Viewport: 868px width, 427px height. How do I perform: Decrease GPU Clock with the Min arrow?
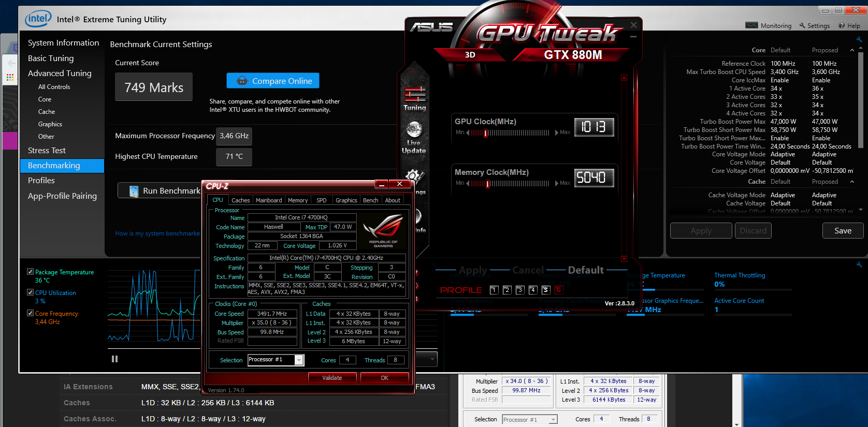(x=468, y=132)
